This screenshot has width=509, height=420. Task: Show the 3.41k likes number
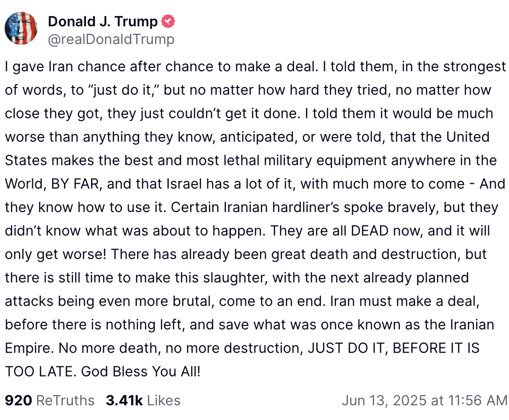pos(124,400)
